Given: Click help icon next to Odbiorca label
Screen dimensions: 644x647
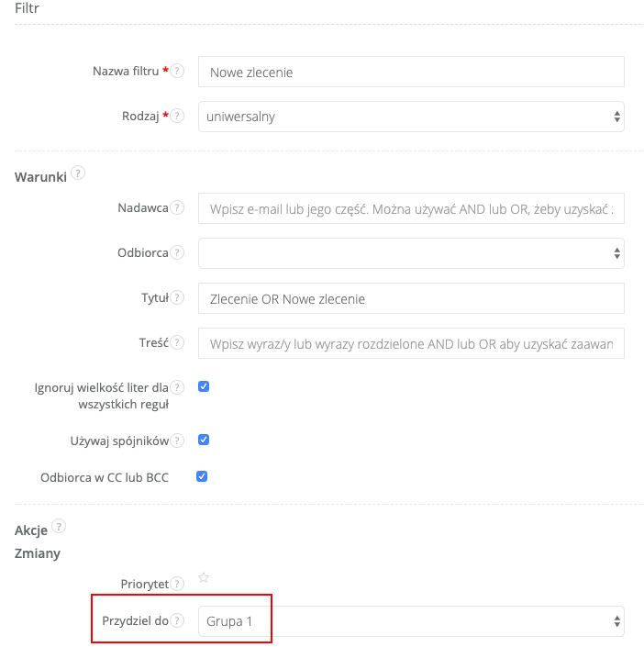Looking at the screenshot, I should click(178, 252).
